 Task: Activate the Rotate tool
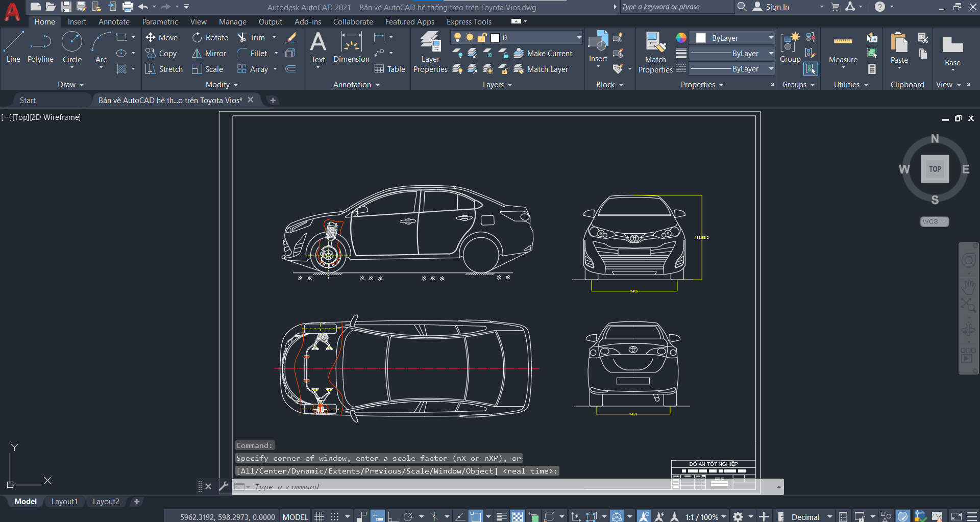click(210, 37)
